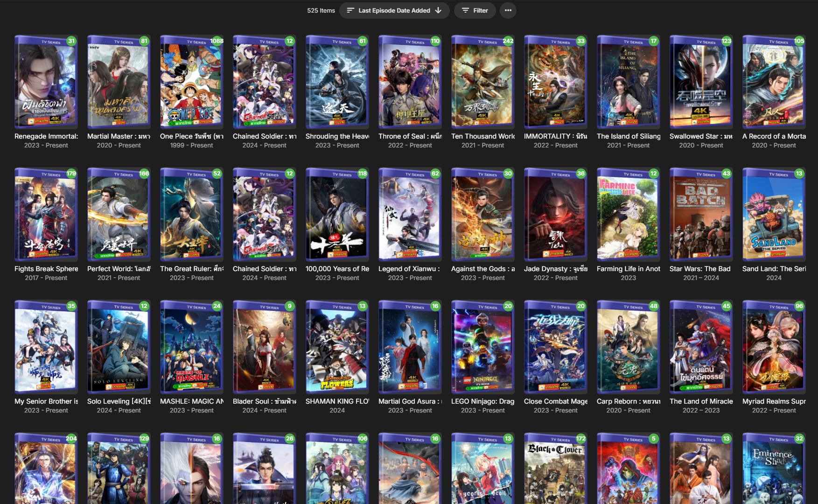Open the One Piece poster
This screenshot has height=504, width=818.
[x=191, y=82]
